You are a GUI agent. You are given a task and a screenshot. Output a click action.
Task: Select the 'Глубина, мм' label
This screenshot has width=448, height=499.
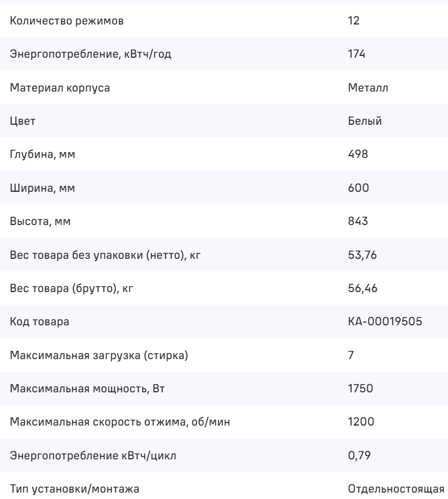pos(43,154)
